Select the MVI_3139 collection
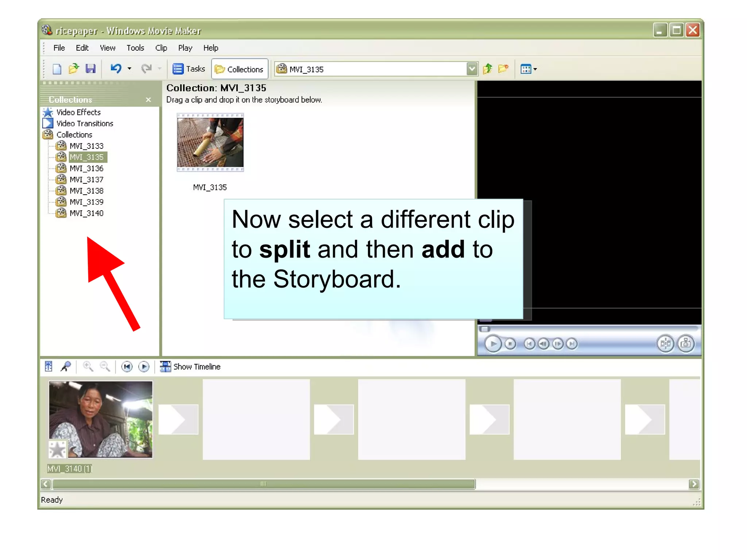This screenshot has height=560, width=747. click(x=86, y=202)
